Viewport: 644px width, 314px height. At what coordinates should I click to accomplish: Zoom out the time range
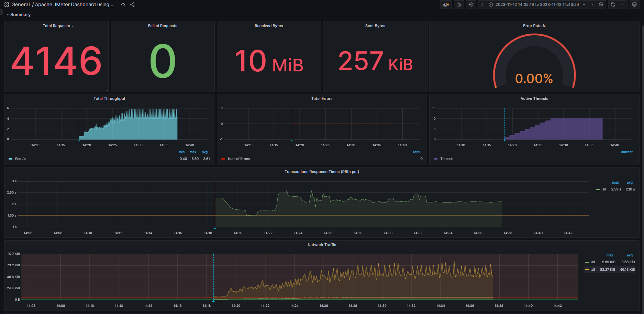(x=601, y=4)
